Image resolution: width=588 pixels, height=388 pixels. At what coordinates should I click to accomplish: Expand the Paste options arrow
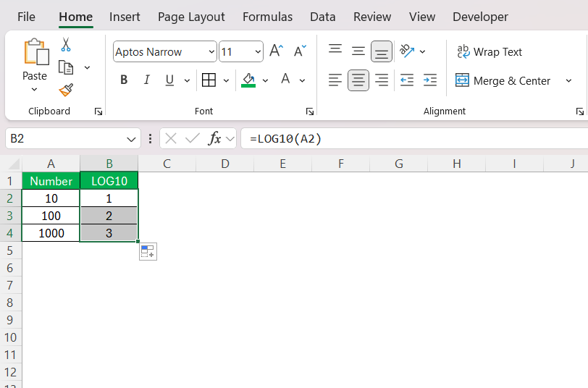pos(34,90)
